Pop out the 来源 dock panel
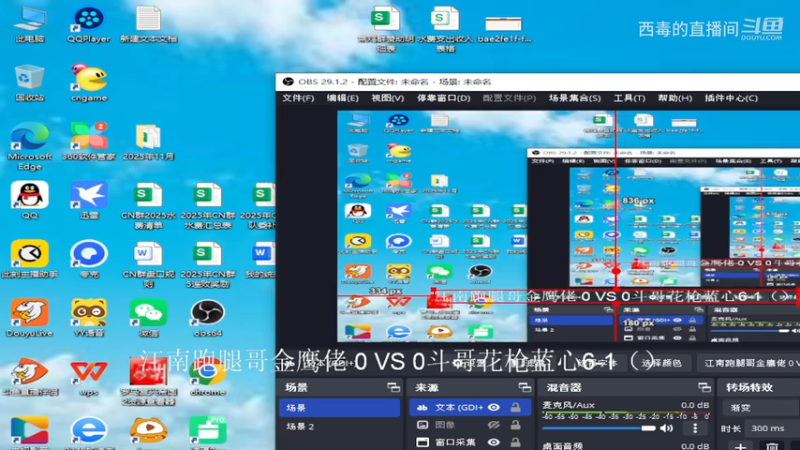The height and width of the screenshot is (450, 800). click(x=524, y=388)
